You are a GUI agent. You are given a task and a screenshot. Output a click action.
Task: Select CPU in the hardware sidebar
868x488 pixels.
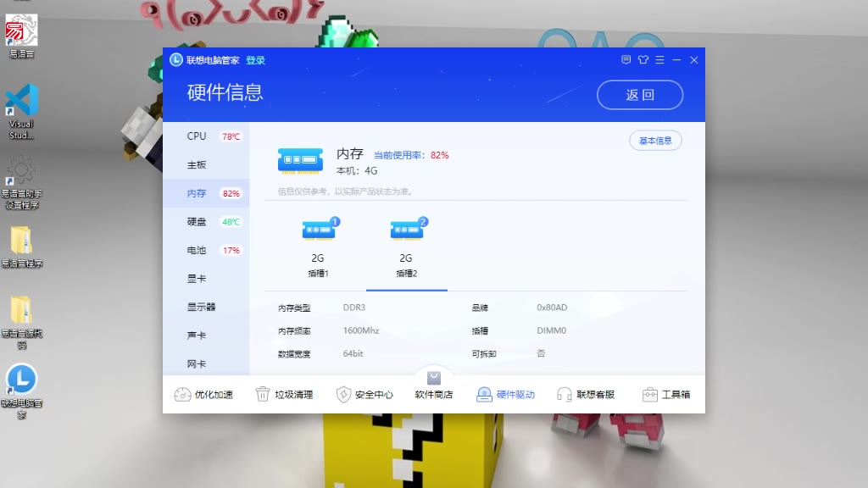(206, 136)
